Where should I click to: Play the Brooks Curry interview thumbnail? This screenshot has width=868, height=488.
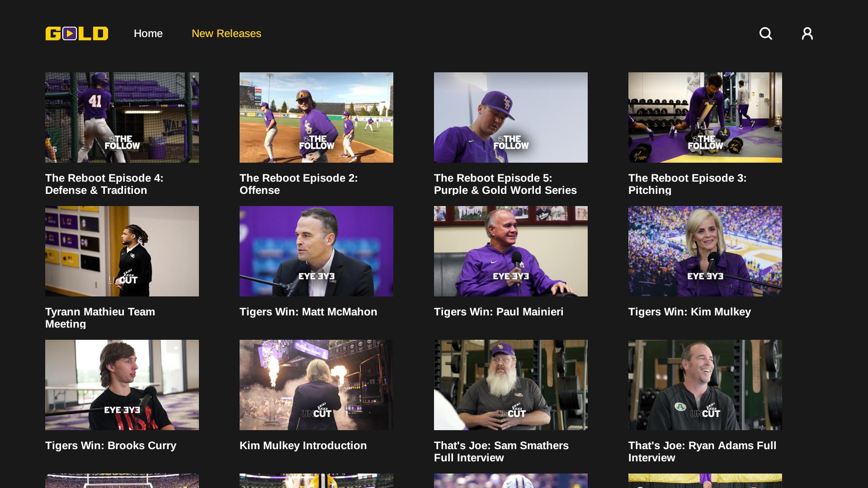click(x=122, y=385)
